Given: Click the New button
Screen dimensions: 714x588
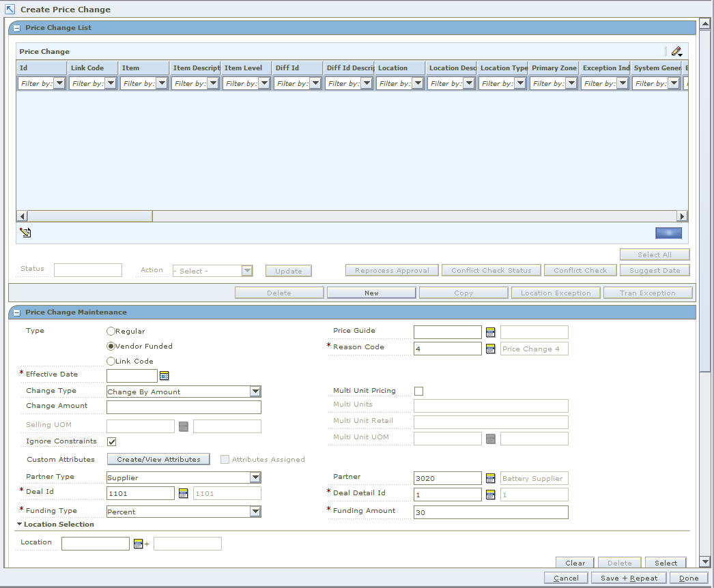Looking at the screenshot, I should [371, 293].
